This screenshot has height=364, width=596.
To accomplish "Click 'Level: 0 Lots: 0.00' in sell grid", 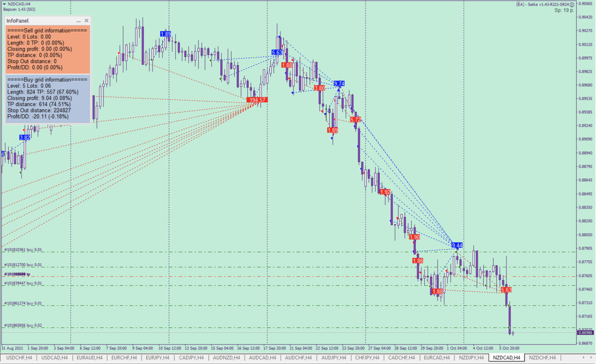I will click(x=29, y=36).
